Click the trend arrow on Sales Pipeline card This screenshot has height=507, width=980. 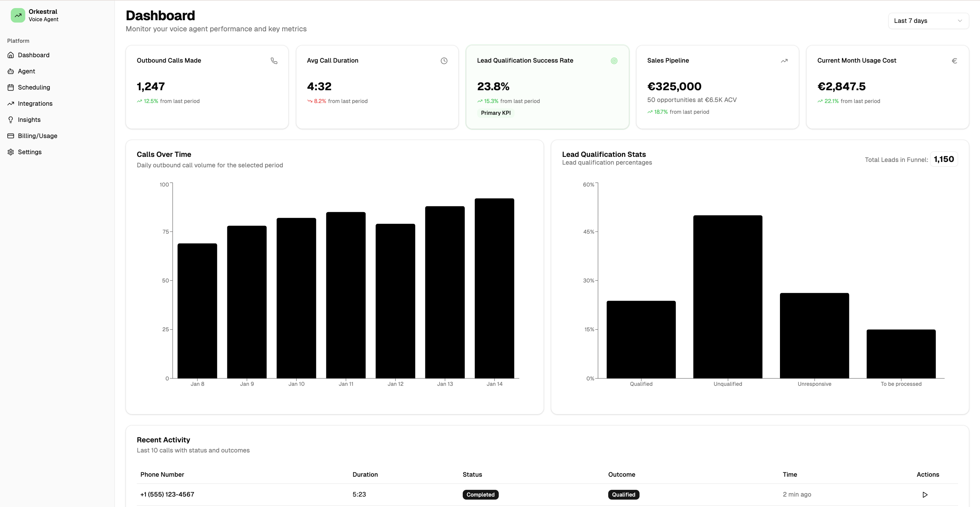(784, 61)
